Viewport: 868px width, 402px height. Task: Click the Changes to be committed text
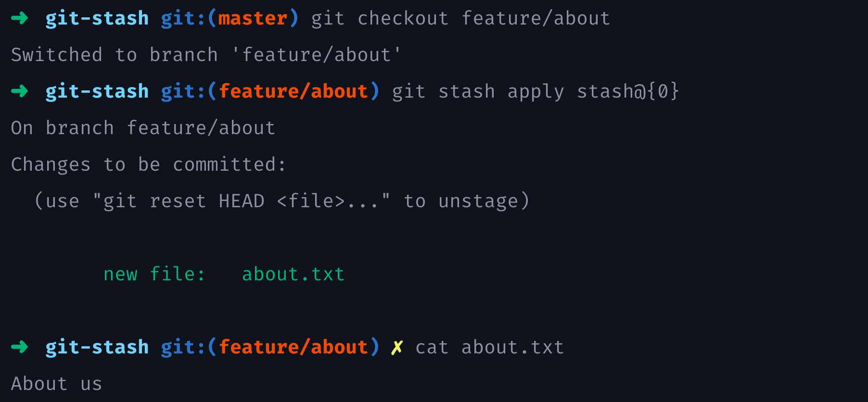click(x=148, y=164)
